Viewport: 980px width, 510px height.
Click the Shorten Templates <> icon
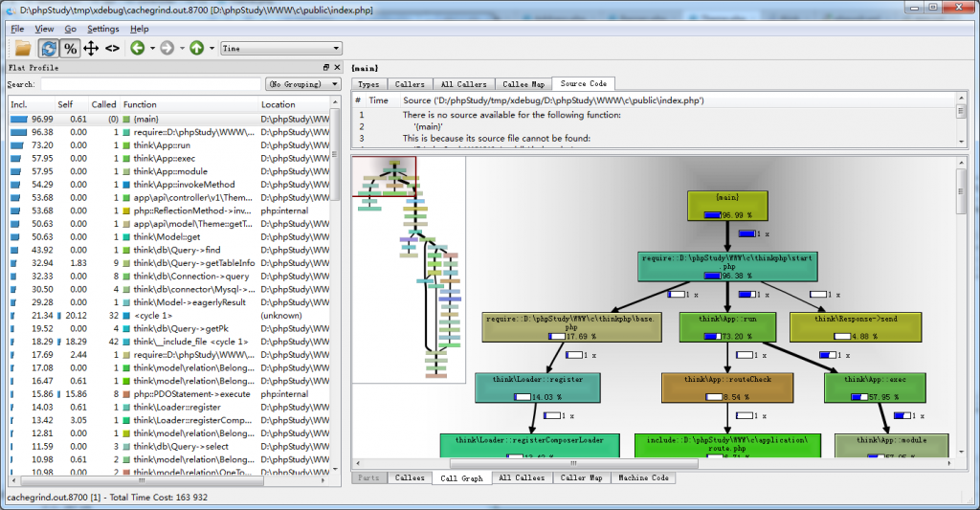[x=112, y=48]
